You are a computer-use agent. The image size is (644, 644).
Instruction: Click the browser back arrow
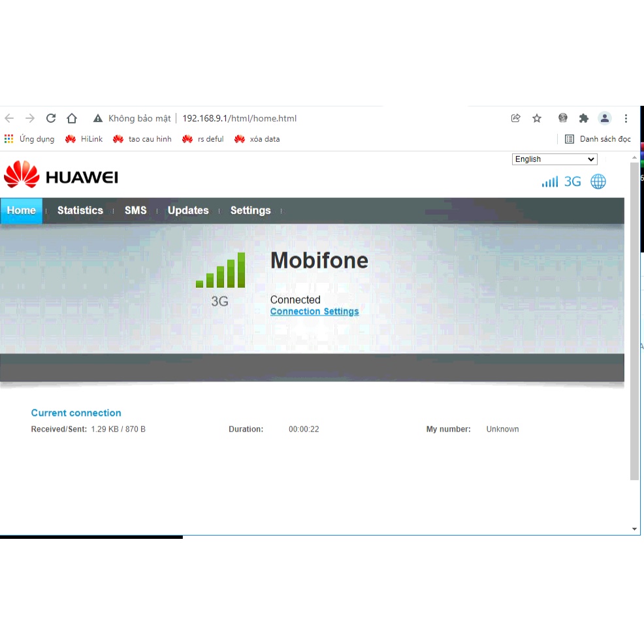click(x=9, y=118)
